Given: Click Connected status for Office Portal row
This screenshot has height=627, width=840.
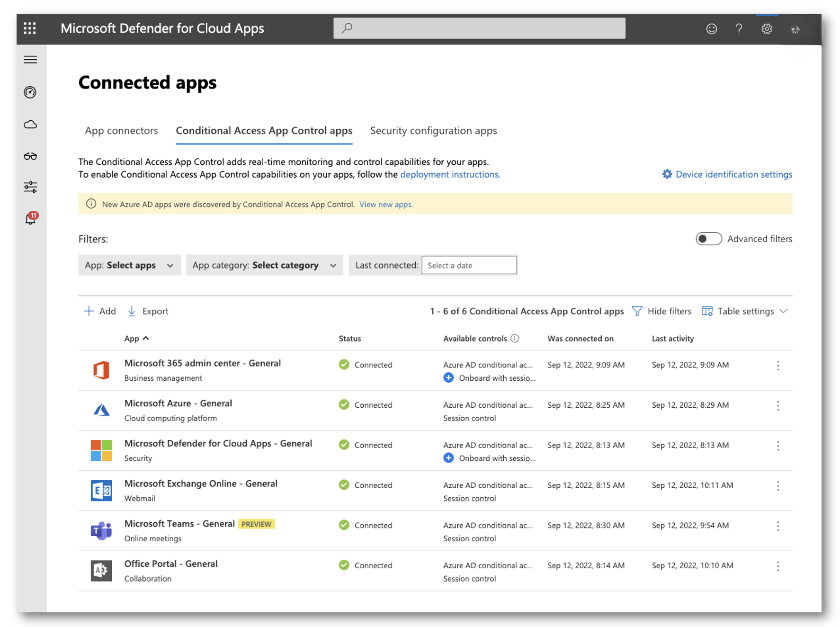Looking at the screenshot, I should (366, 565).
